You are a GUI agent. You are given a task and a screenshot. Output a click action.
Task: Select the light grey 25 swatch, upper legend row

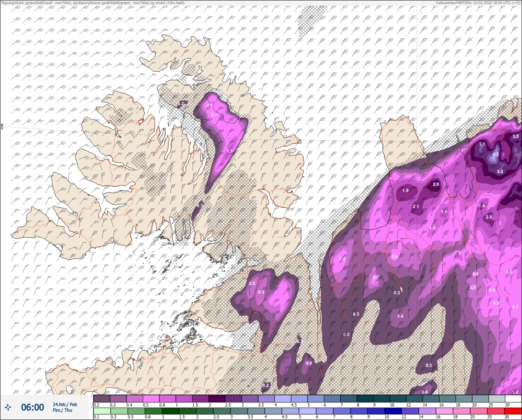[x=497, y=398]
